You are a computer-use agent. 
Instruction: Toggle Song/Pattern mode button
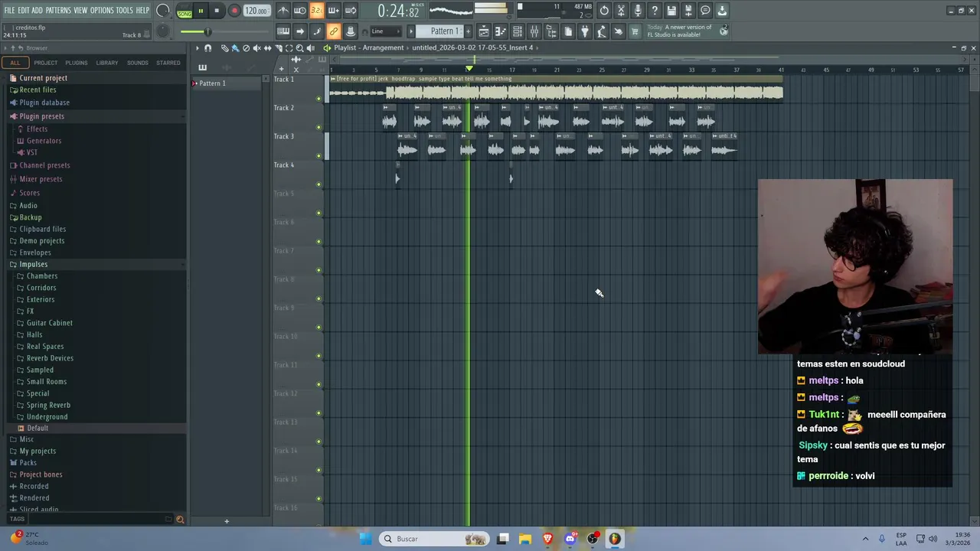pos(185,11)
